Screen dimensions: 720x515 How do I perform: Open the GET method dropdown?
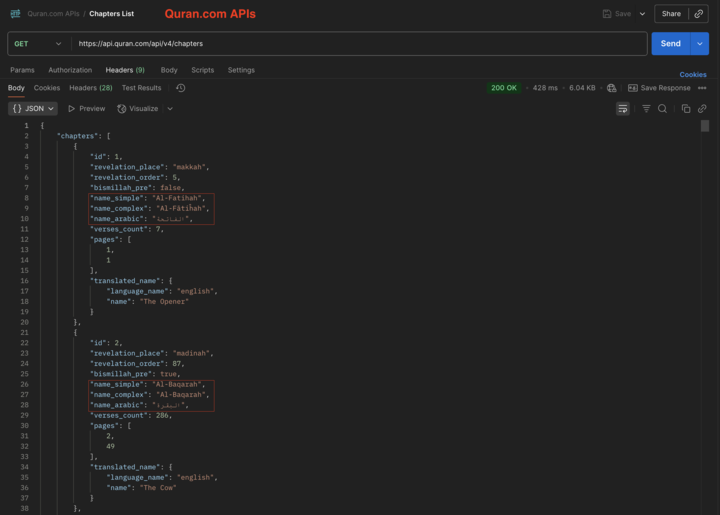(x=38, y=44)
